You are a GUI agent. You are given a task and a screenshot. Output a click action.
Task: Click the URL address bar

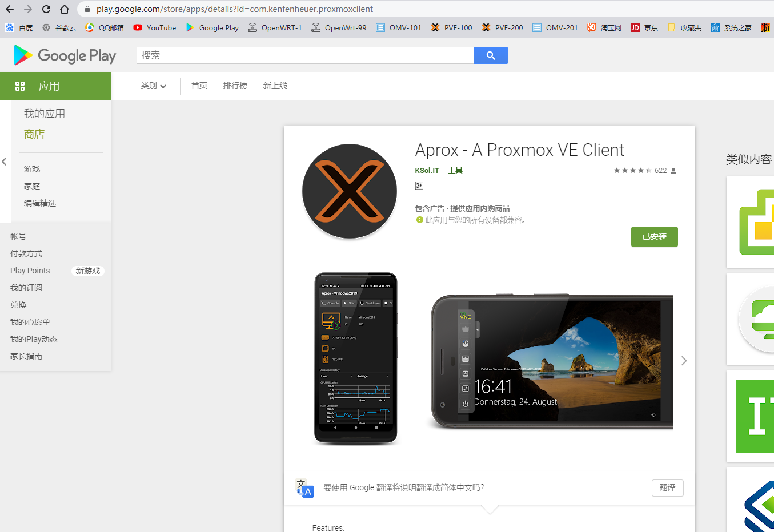point(235,9)
